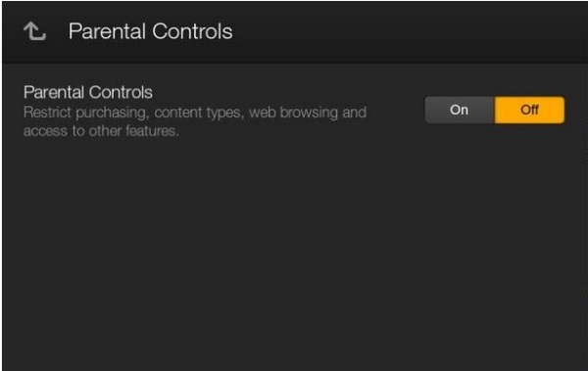This screenshot has width=588, height=371.
Task: Click the top title bar text
Action: pyautogui.click(x=150, y=31)
